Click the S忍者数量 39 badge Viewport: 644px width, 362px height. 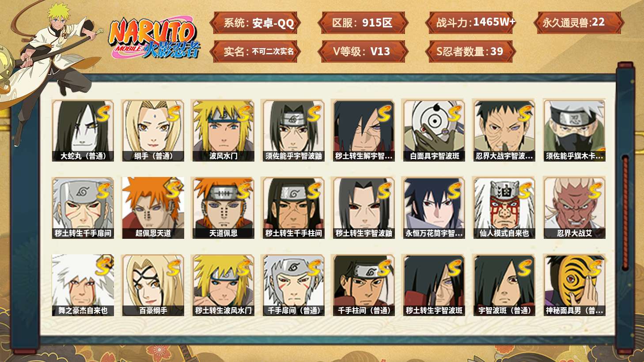click(x=470, y=52)
